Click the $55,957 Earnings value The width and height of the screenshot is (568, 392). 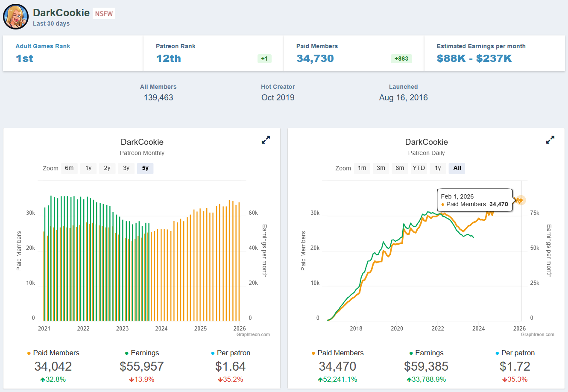click(x=142, y=366)
